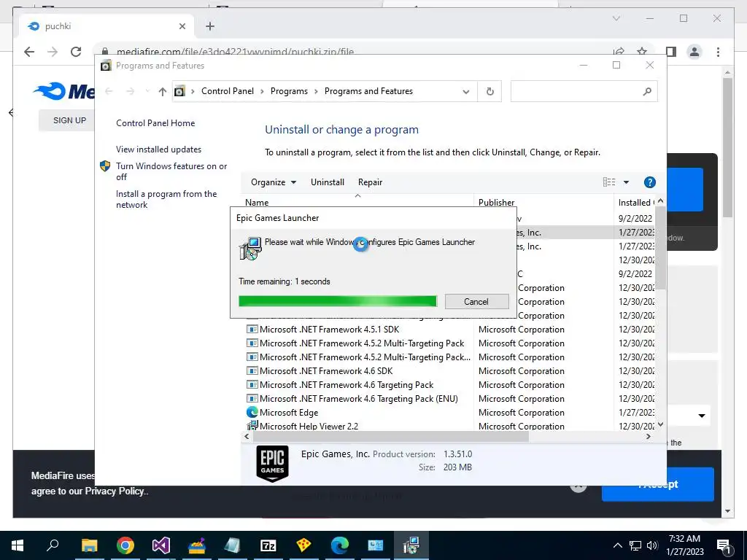Reload the MediaFire page in Chrome
Viewport: 747px width, 560px height.
point(76,52)
